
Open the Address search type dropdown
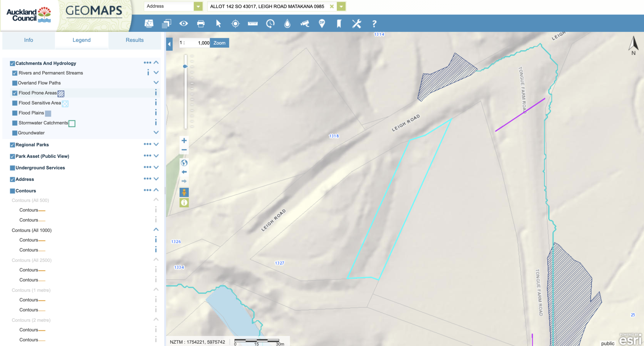(198, 6)
